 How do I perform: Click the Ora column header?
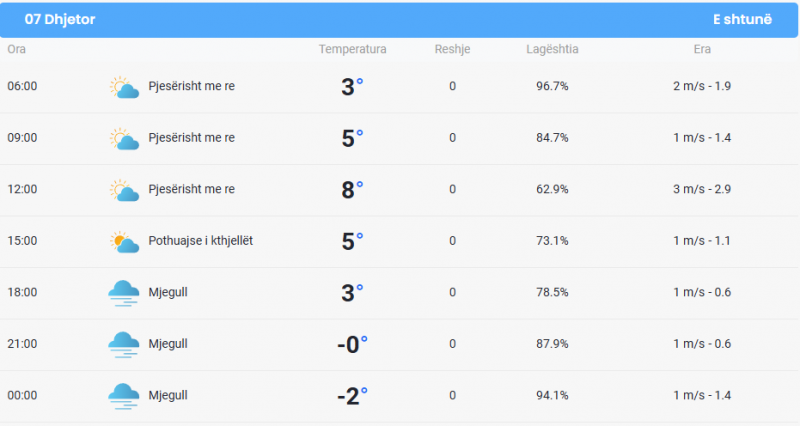coord(16,49)
